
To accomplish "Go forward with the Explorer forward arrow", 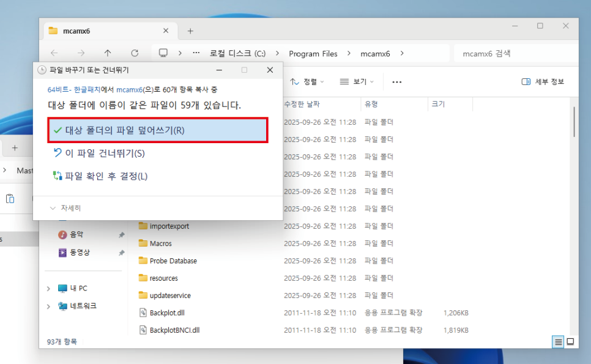I will tap(81, 53).
